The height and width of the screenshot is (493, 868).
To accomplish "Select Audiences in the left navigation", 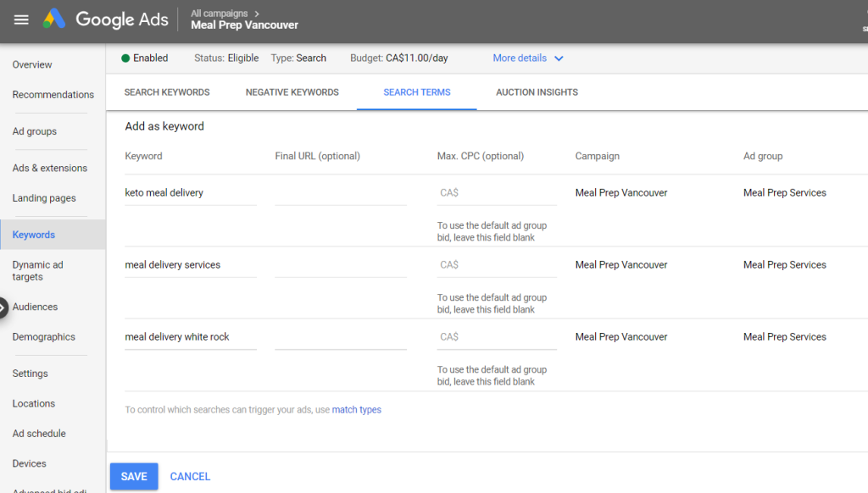I will pyautogui.click(x=35, y=307).
